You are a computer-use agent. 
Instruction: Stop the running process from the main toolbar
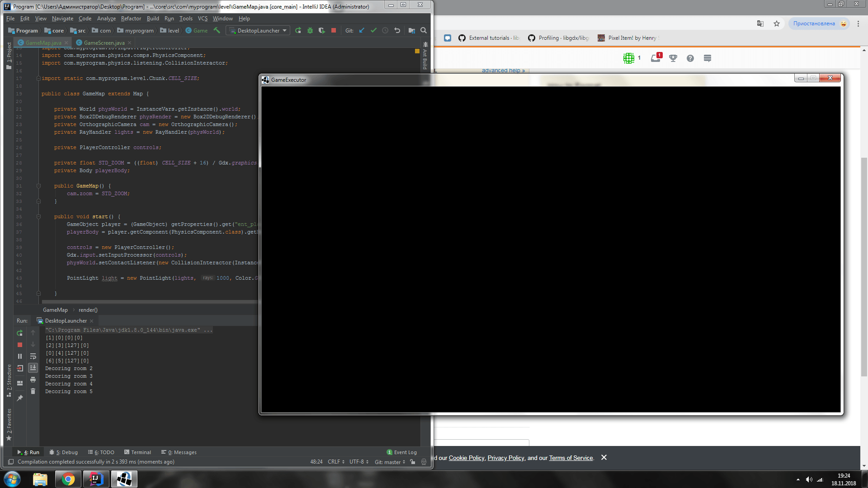[x=334, y=30]
